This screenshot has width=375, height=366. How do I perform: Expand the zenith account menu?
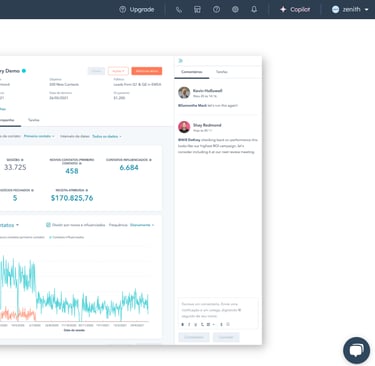(350, 9)
